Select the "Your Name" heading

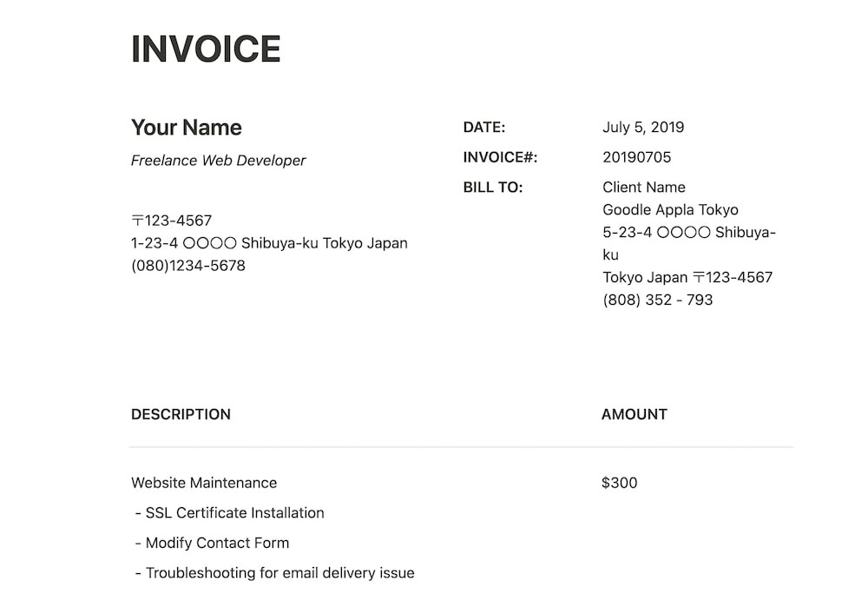187,128
